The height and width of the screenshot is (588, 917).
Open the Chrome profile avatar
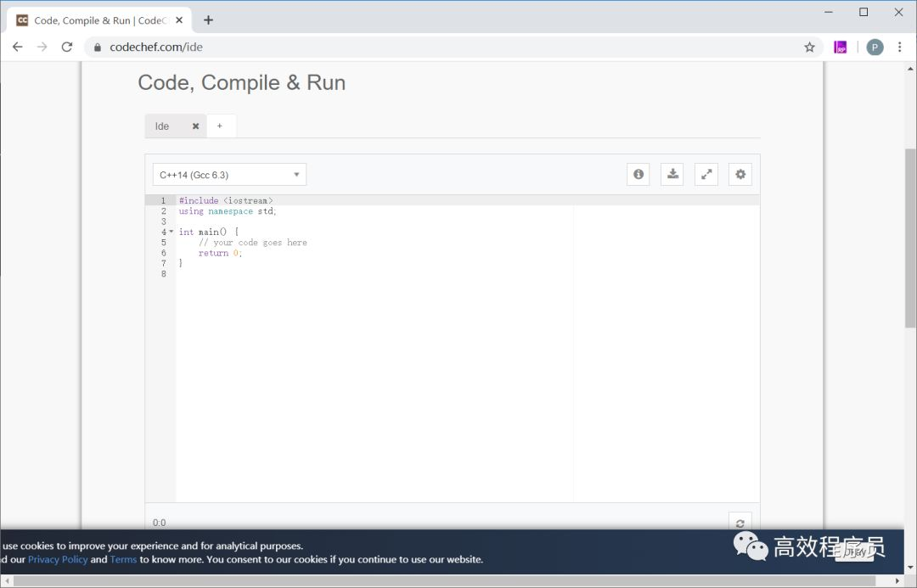pos(875,48)
